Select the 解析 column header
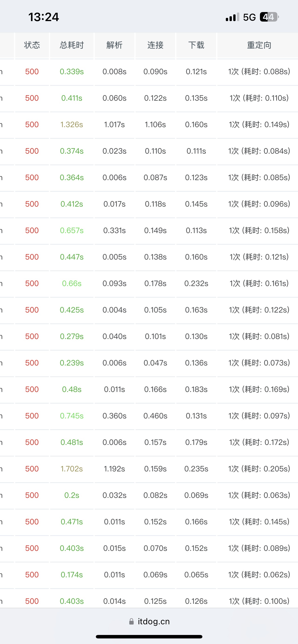298x644 pixels. (x=114, y=45)
